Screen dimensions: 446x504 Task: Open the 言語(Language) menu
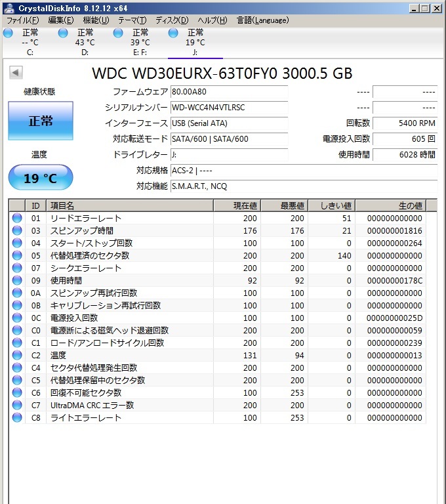[263, 20]
